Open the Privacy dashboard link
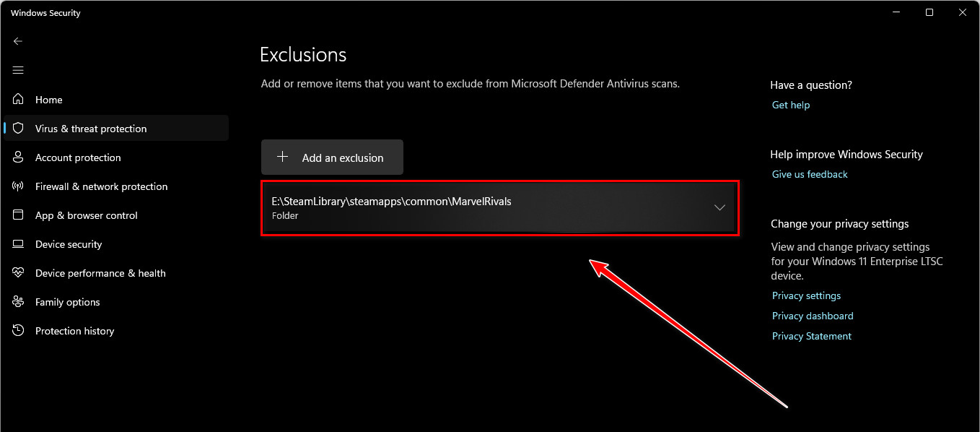Viewport: 980px width, 432px height. tap(813, 316)
